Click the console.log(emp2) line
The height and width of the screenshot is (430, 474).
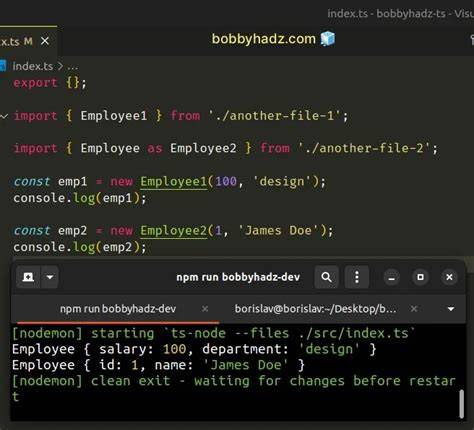pos(80,247)
